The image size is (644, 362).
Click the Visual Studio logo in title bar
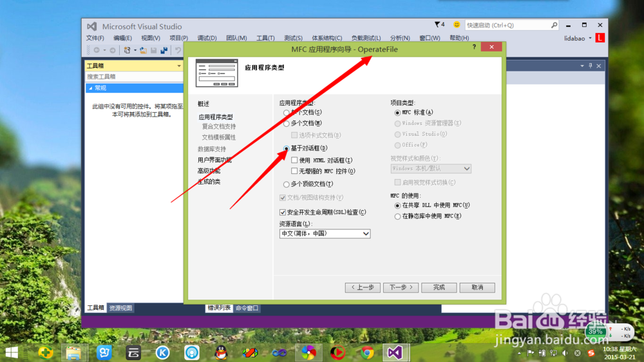click(91, 26)
